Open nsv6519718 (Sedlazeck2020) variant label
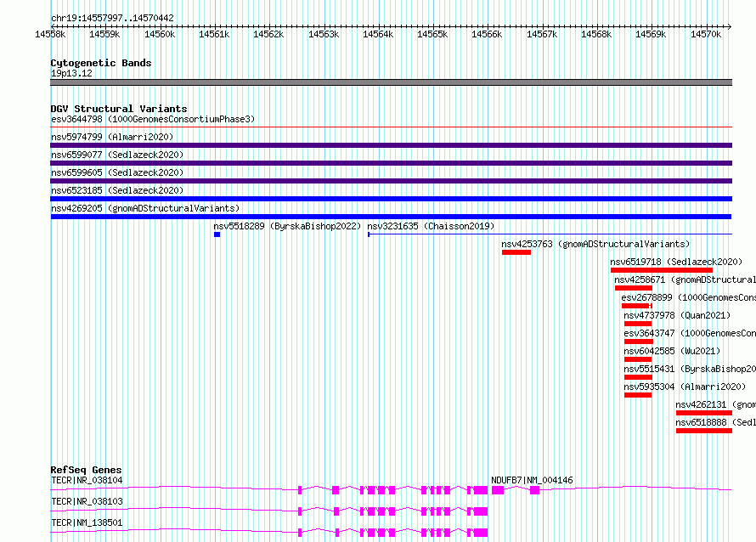Image resolution: width=756 pixels, height=542 pixels. pos(676,262)
